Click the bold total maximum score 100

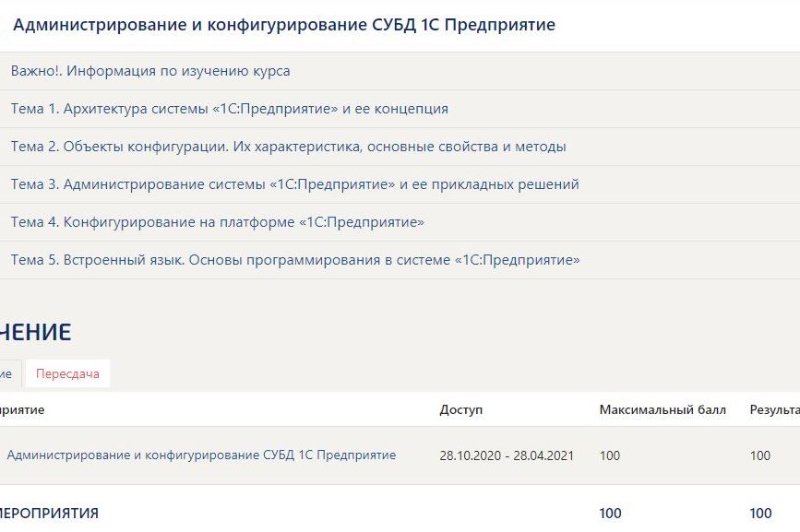point(610,514)
